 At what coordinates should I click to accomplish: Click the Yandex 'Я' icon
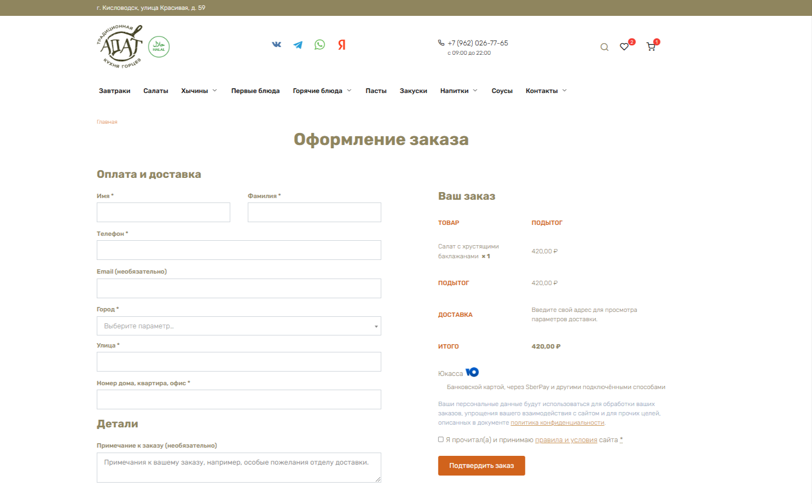click(x=341, y=45)
